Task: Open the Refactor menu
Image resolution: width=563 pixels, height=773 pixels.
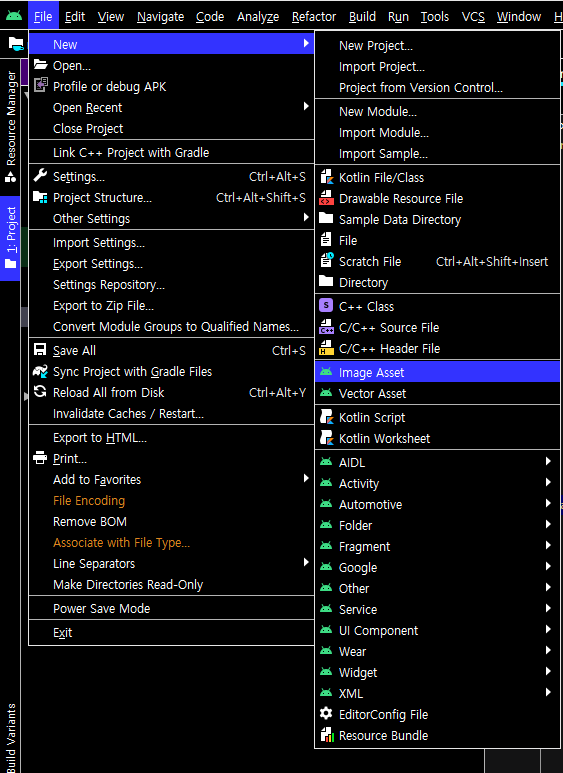Action: pyautogui.click(x=314, y=17)
